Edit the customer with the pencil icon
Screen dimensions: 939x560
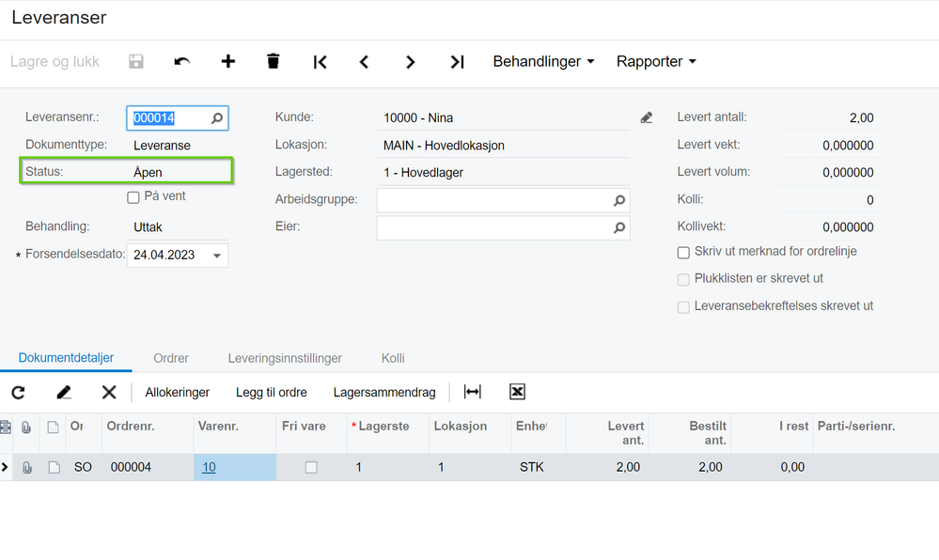646,118
